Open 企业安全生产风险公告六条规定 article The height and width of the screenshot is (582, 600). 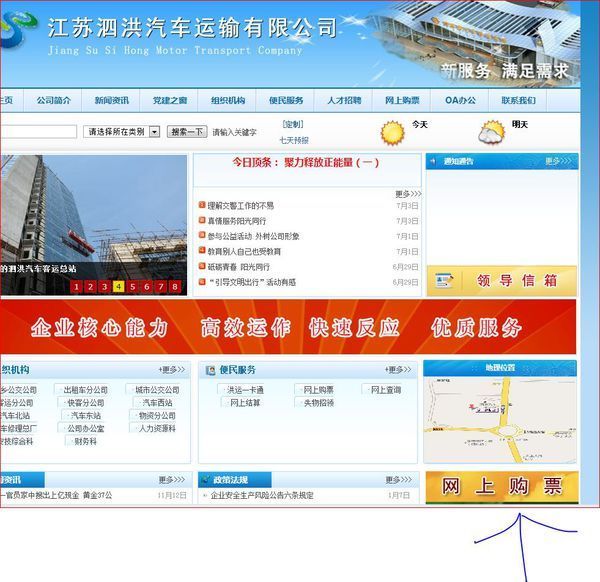[x=262, y=495]
